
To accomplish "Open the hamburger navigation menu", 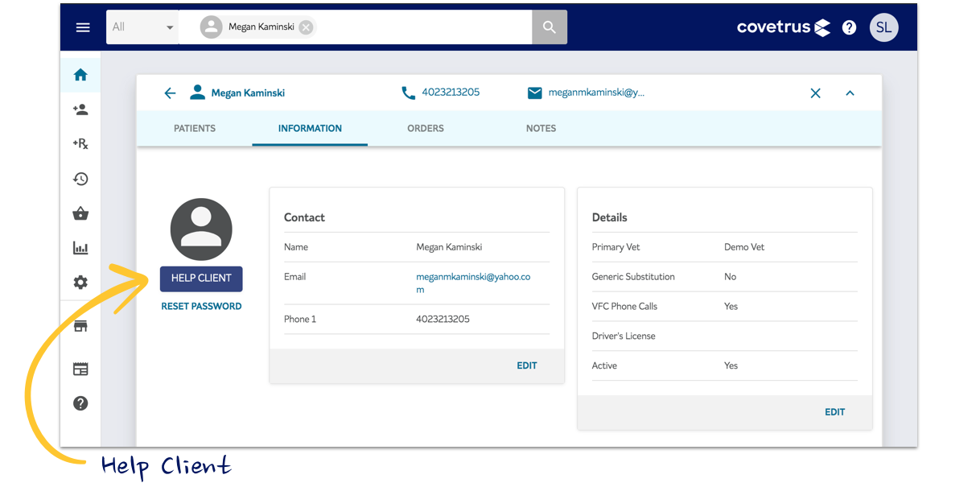I will click(83, 27).
